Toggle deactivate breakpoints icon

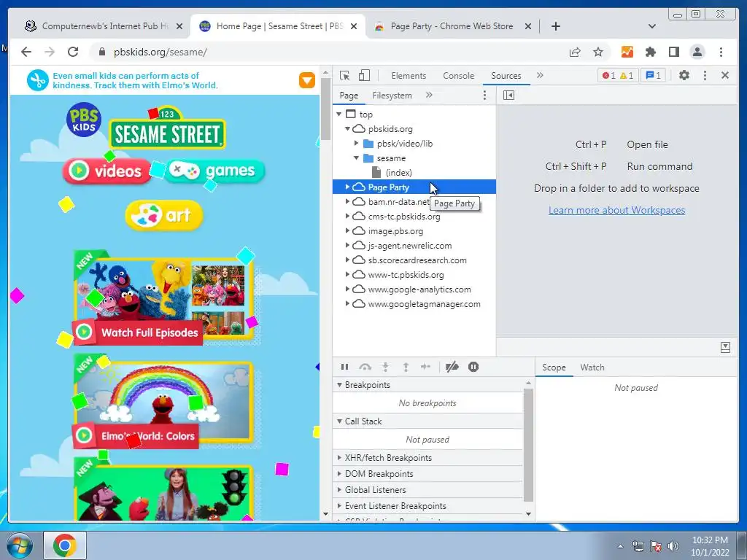[452, 367]
